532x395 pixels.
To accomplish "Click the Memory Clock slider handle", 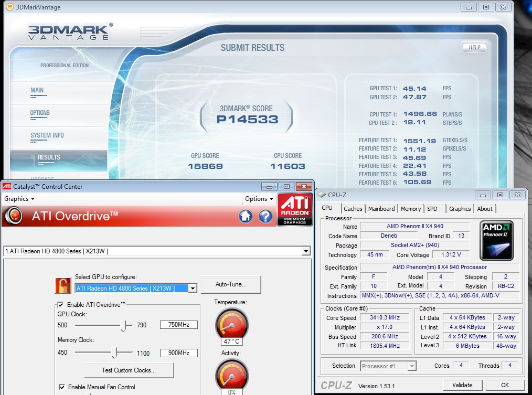I will tap(114, 353).
